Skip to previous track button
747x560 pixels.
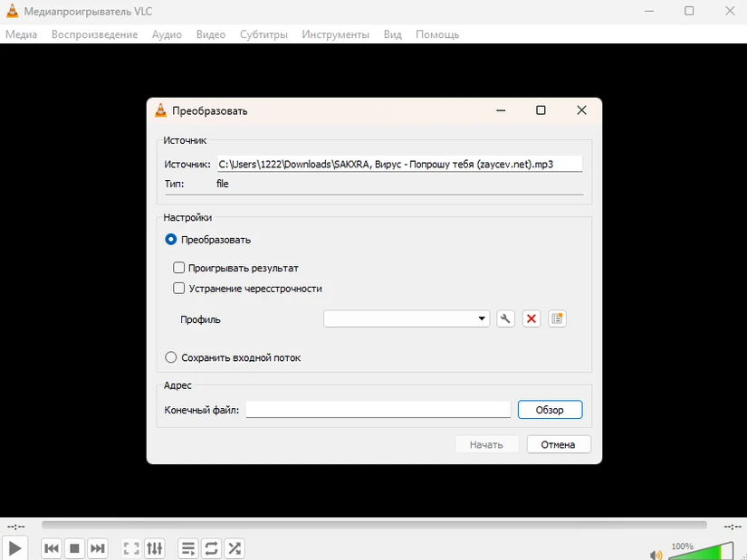pos(52,548)
